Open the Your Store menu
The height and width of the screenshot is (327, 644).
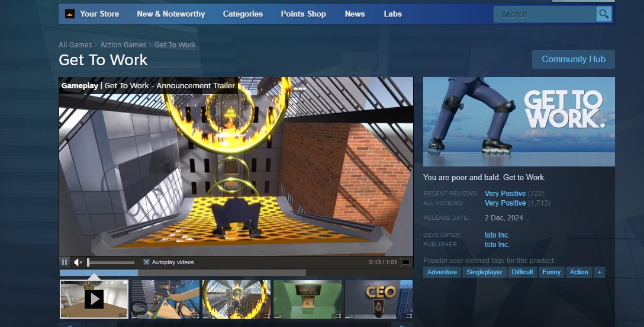pyautogui.click(x=99, y=14)
